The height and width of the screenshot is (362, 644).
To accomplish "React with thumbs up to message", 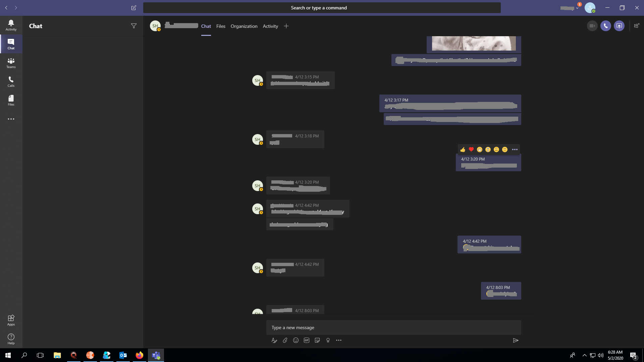I will 463,149.
